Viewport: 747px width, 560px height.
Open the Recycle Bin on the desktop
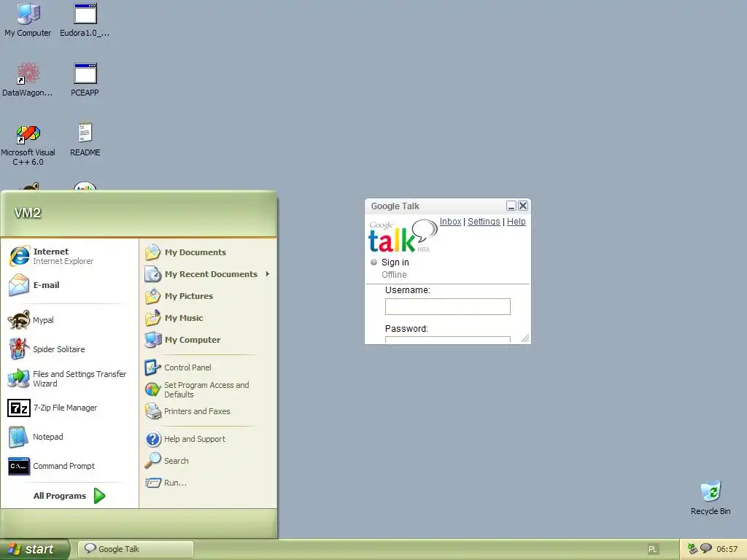pos(711,497)
